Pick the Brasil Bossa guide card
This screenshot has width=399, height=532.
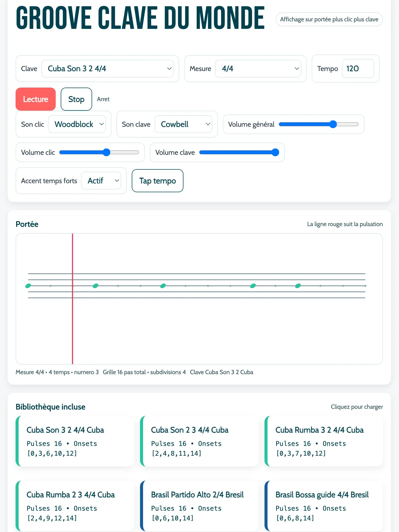[x=324, y=506]
